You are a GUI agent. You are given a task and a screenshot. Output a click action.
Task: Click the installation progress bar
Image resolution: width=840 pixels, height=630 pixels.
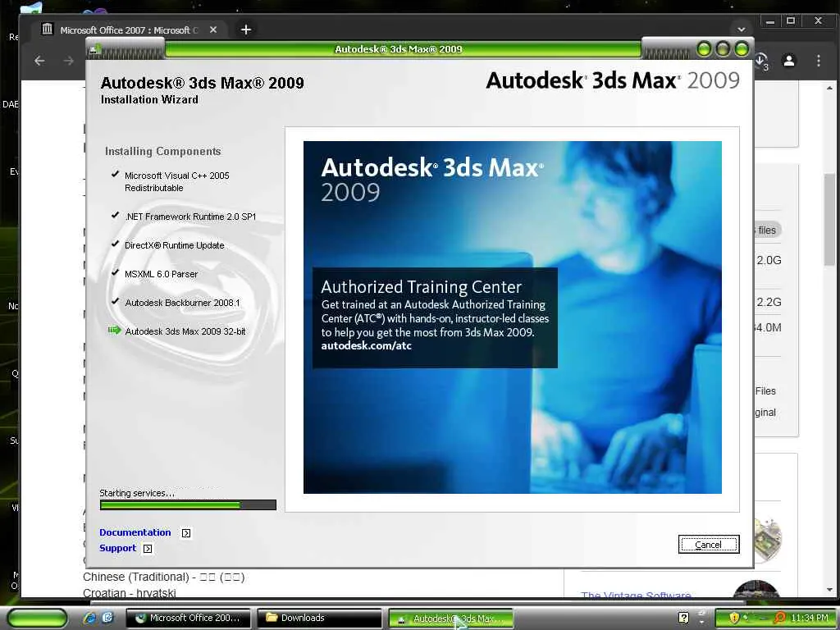[188, 504]
